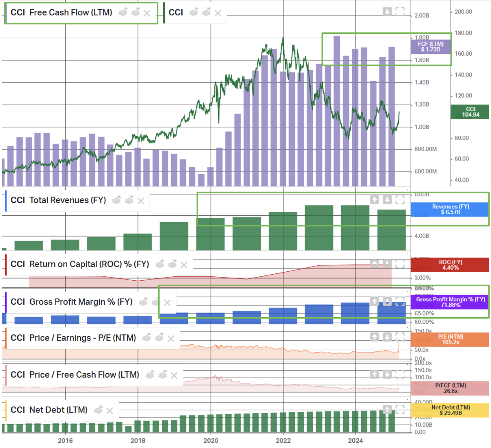Move the Return on Capital pane up
This screenshot has width=491, height=448.
375,264
